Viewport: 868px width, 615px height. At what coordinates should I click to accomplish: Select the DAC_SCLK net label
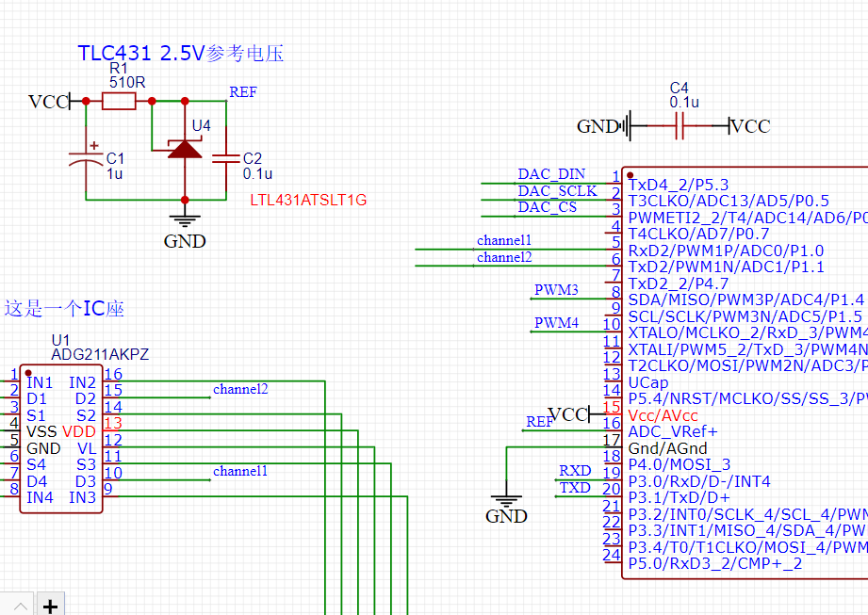click(x=557, y=190)
